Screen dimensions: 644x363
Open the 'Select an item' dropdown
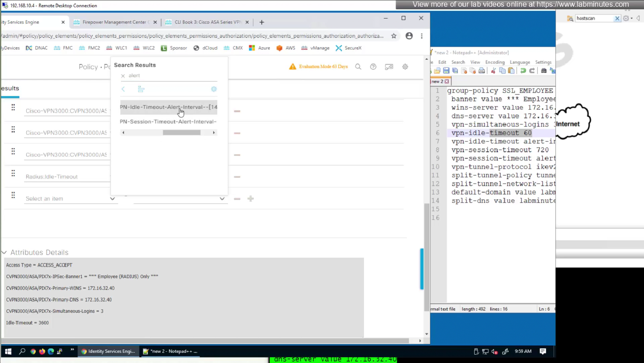[71, 199]
